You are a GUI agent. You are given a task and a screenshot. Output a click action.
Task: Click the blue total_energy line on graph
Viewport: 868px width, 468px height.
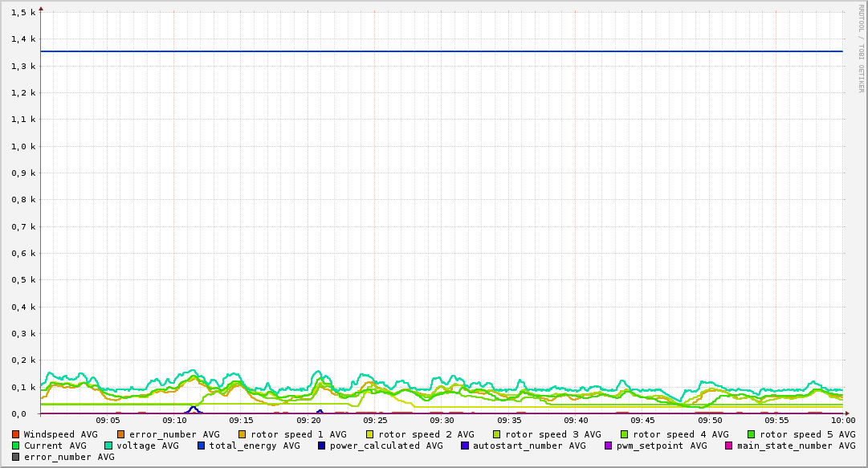pyautogui.click(x=442, y=51)
